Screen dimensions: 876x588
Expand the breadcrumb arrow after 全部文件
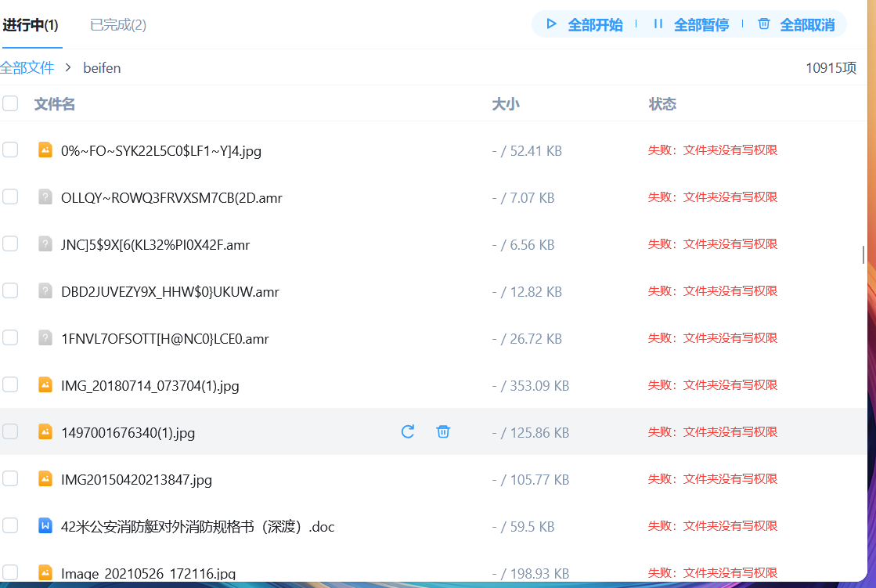(x=67, y=68)
